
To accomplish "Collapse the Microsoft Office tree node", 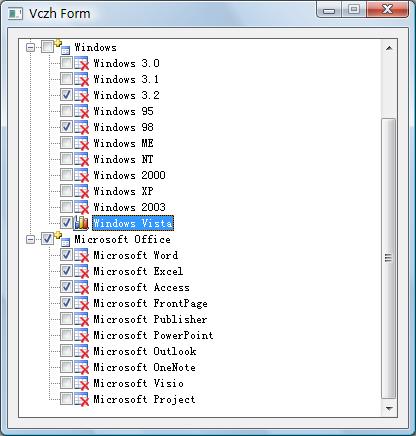I will 30,239.
